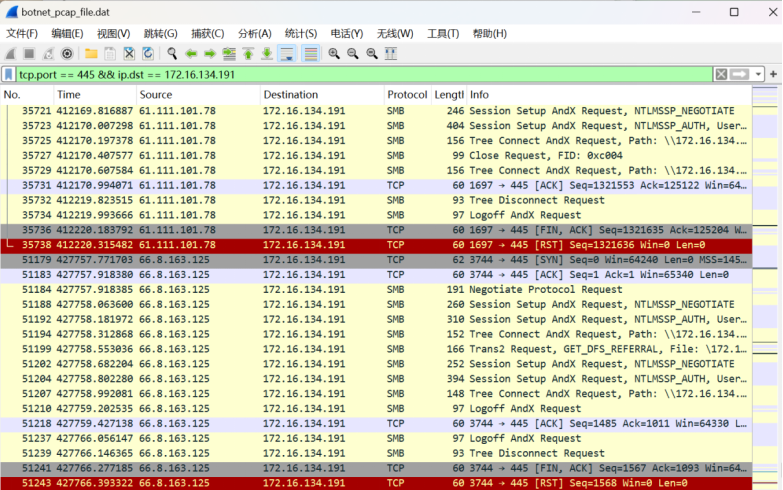Sort by the Time column header

click(95, 95)
